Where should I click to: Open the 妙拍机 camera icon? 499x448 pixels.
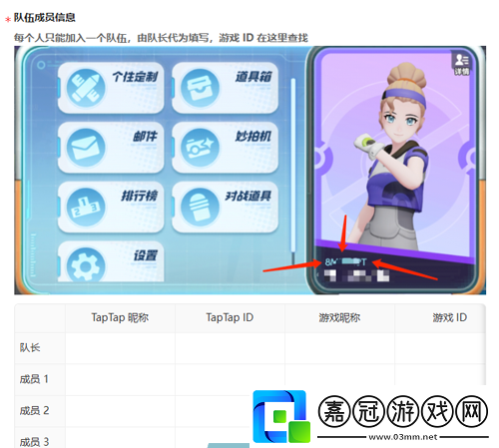tap(200, 148)
